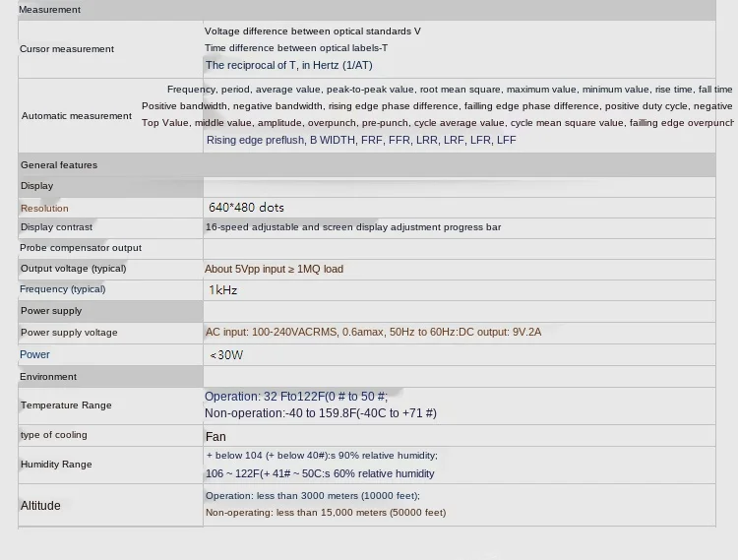Click the 'Environment' subheading
The image size is (738, 560).
pos(48,377)
